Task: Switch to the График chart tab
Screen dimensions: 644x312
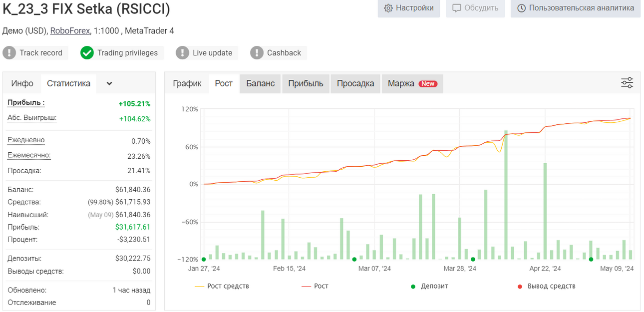Action: point(187,83)
